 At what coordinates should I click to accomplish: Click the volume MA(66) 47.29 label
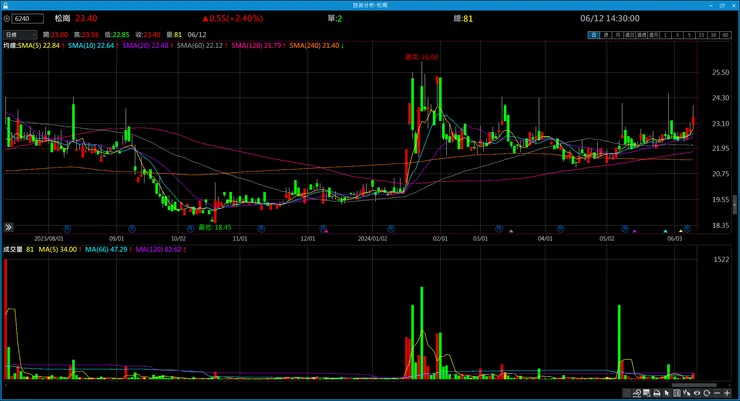tap(108, 250)
